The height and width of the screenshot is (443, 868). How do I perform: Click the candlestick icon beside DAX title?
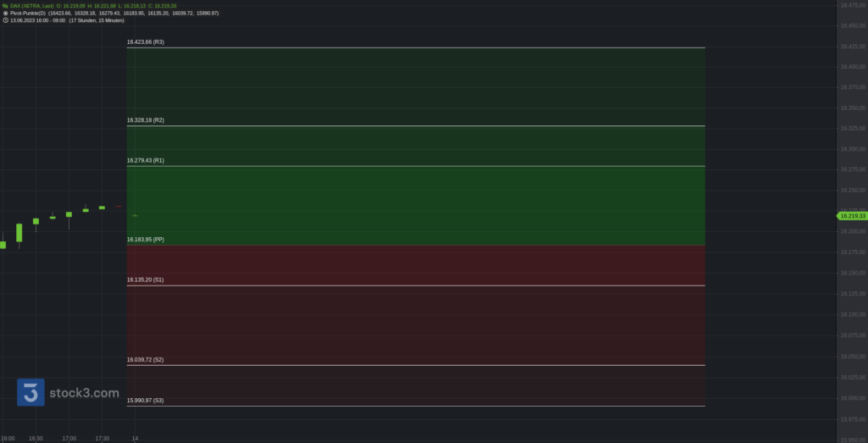click(6, 6)
